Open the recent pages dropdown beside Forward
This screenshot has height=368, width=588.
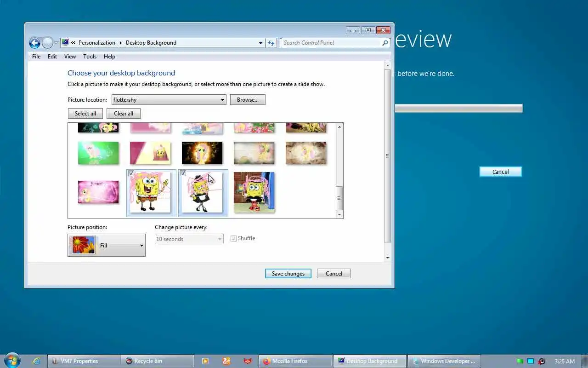pos(56,43)
